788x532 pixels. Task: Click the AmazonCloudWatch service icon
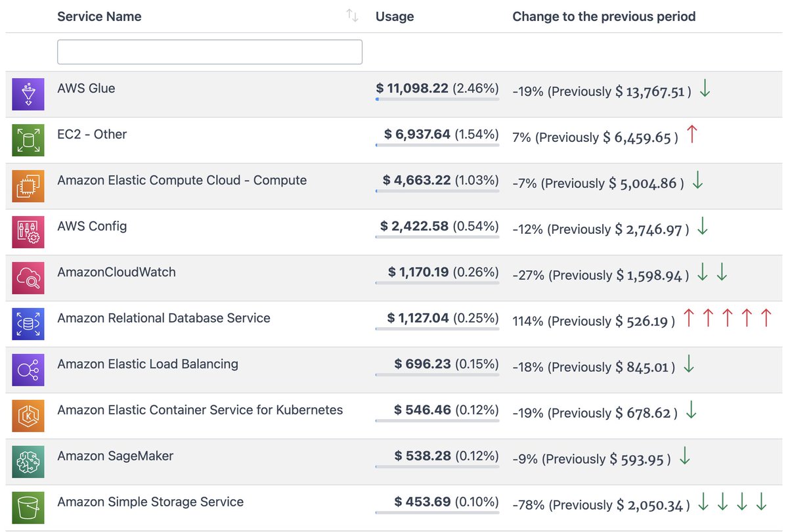28,278
